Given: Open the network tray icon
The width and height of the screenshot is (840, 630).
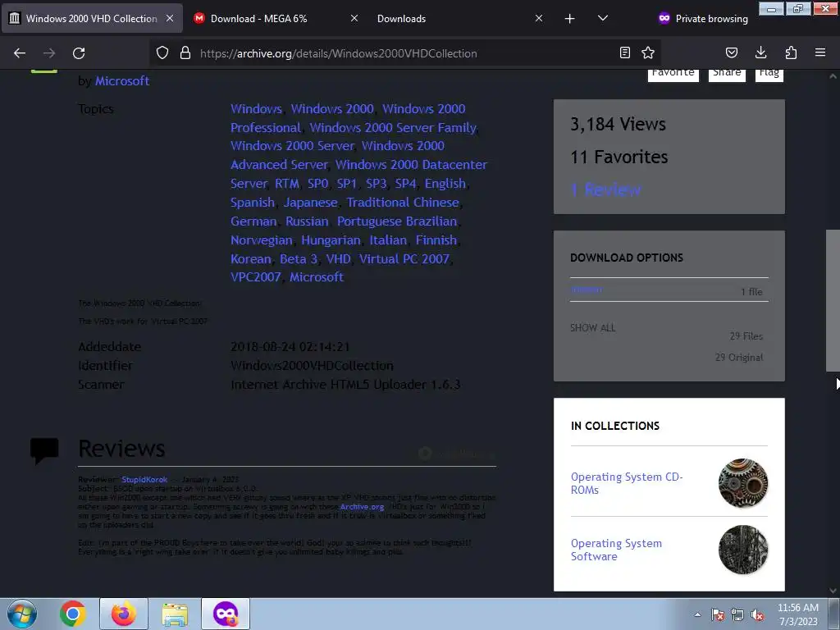Looking at the screenshot, I should coord(737,615).
